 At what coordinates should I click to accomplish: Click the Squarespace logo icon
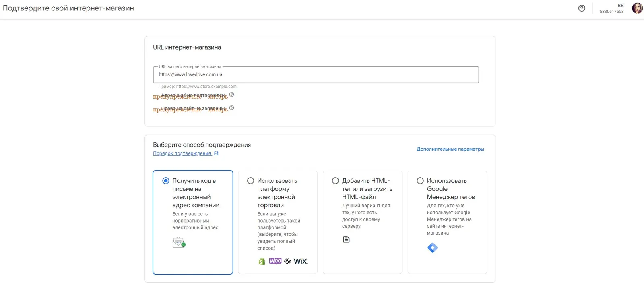[x=287, y=261]
